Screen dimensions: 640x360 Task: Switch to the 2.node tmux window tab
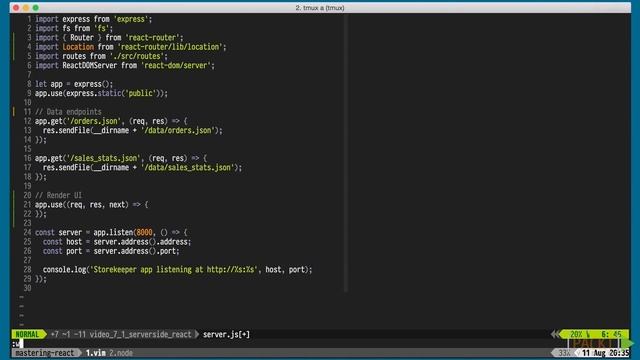(121, 353)
